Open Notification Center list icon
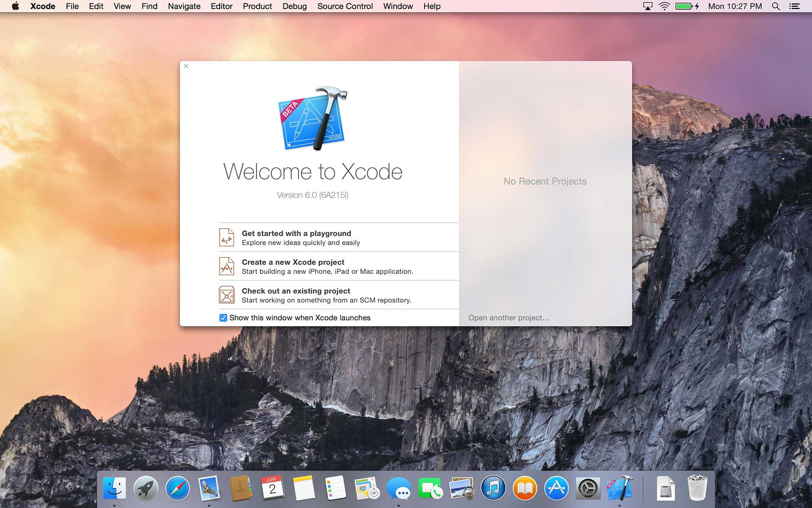 [x=795, y=6]
